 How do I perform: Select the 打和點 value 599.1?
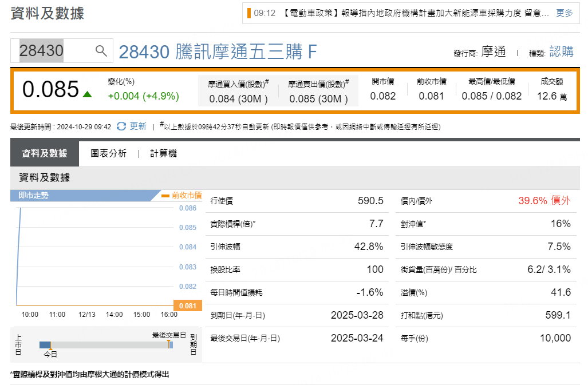tap(558, 315)
